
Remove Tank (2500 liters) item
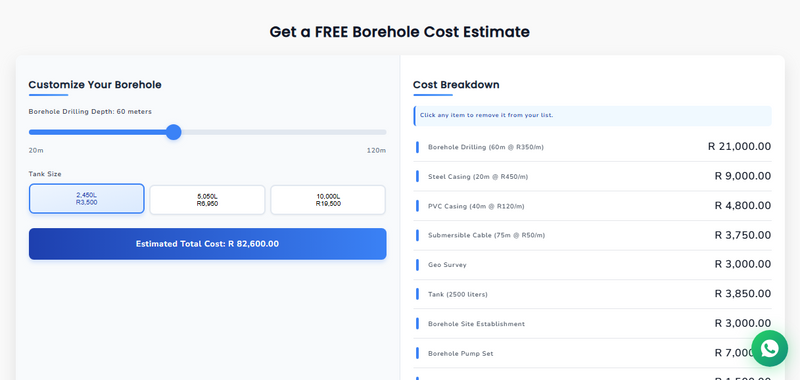[x=592, y=294]
